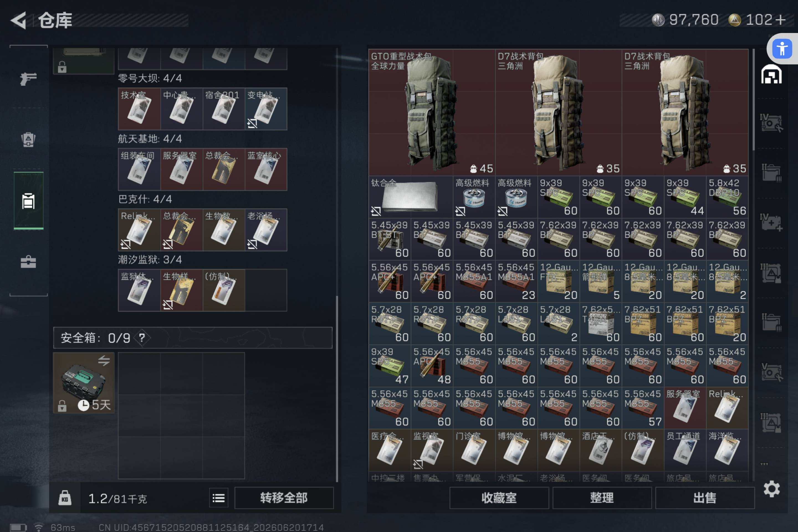798x532 pixels.
Task: Click the 97,760 currency balance
Action: 694,20
